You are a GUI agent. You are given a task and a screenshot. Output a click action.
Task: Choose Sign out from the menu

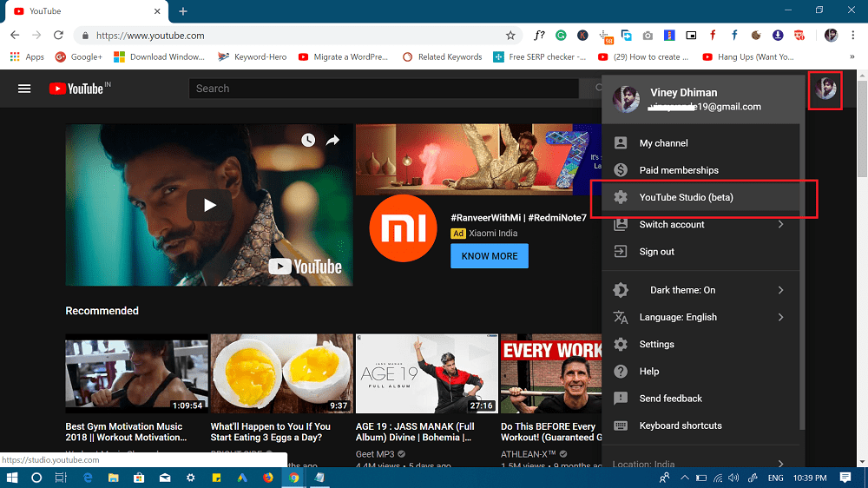(700, 252)
